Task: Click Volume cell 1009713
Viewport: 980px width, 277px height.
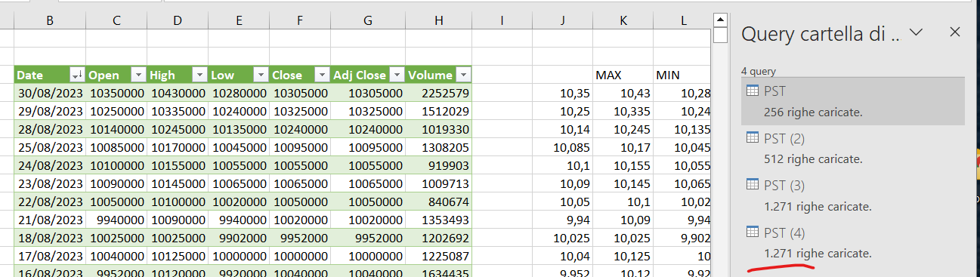Action: (x=439, y=183)
